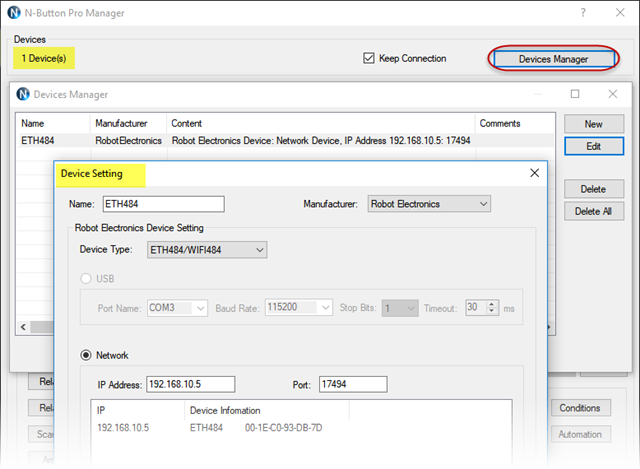The width and height of the screenshot is (640, 469).
Task: Click the Delete All button
Action: tap(594, 211)
